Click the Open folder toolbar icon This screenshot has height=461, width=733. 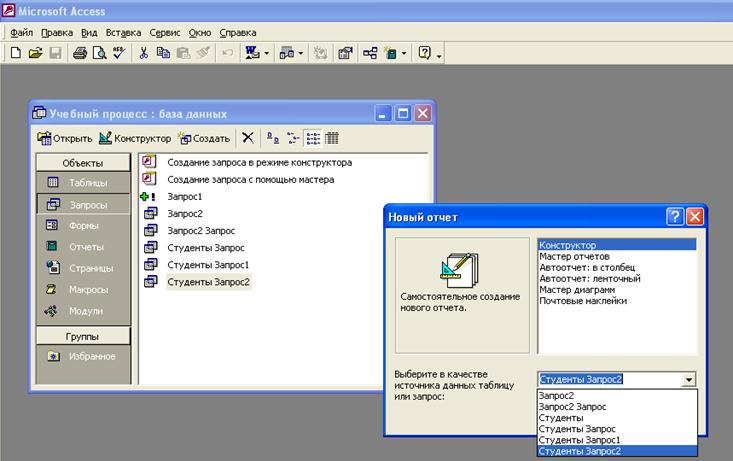pyautogui.click(x=35, y=53)
